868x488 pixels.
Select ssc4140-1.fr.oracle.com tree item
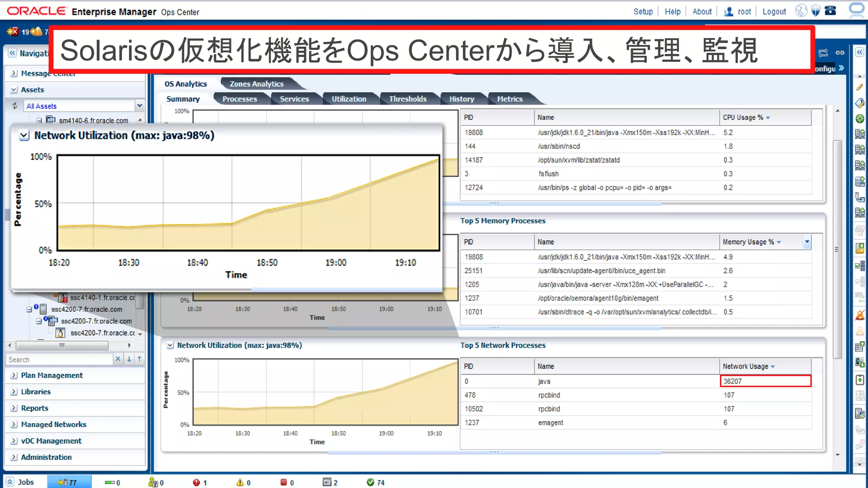click(x=102, y=297)
